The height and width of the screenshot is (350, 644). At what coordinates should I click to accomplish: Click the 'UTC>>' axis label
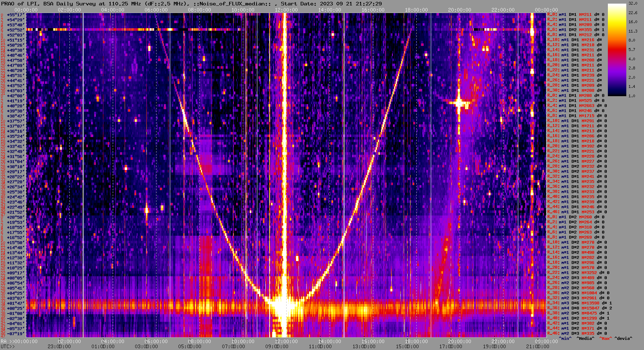8,346
